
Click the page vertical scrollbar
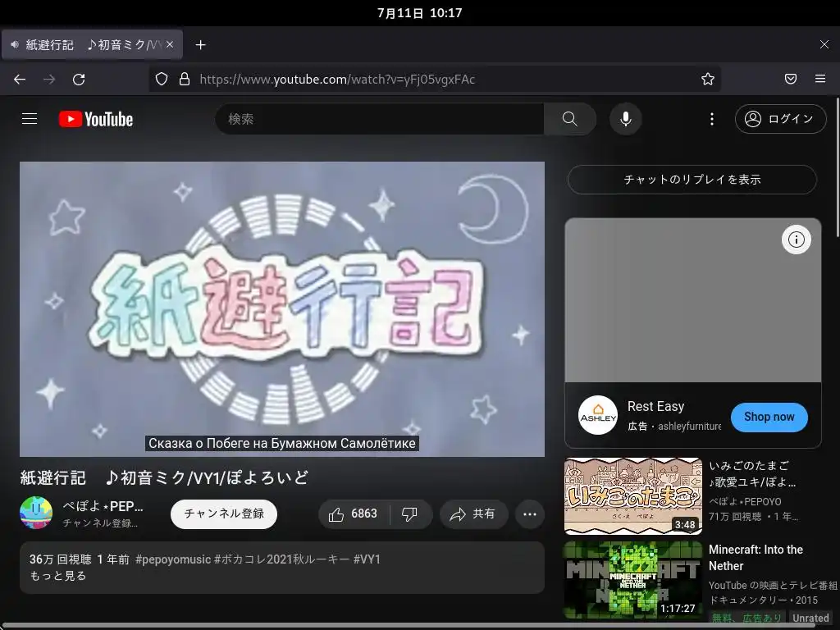(838, 167)
